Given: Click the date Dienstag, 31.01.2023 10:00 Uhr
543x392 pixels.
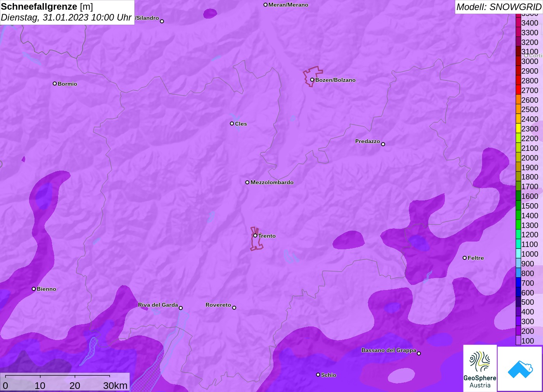Looking at the screenshot, I should pos(66,17).
